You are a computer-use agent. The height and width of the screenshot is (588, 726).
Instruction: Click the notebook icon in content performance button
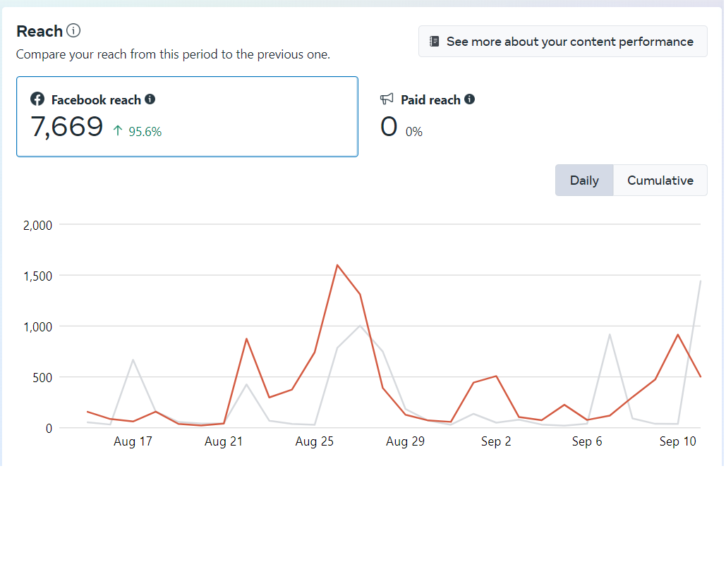point(435,42)
